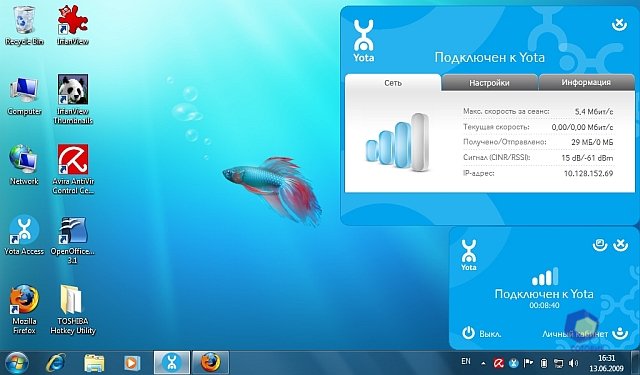Open the Action Center flag tray icon
This screenshot has height=375, width=640.
[528, 363]
